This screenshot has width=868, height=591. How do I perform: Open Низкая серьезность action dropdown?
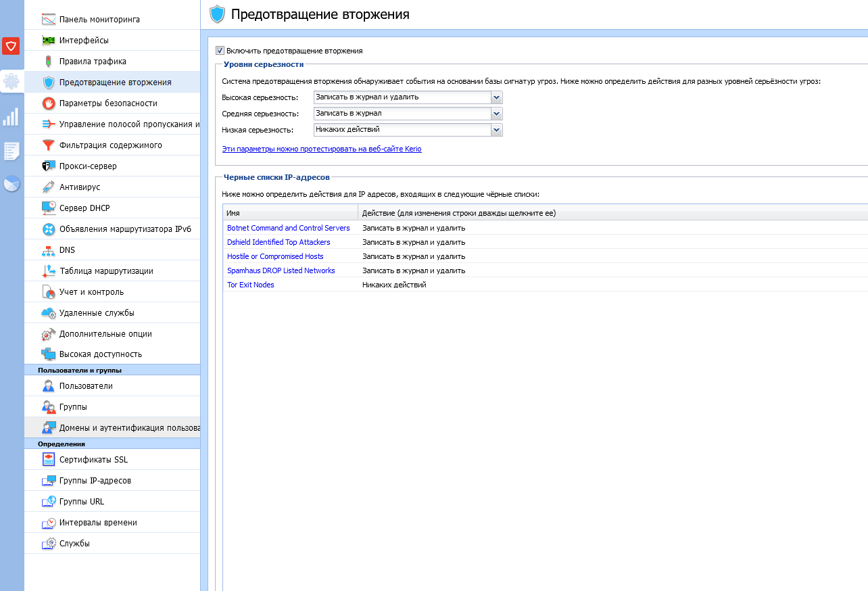click(x=497, y=130)
